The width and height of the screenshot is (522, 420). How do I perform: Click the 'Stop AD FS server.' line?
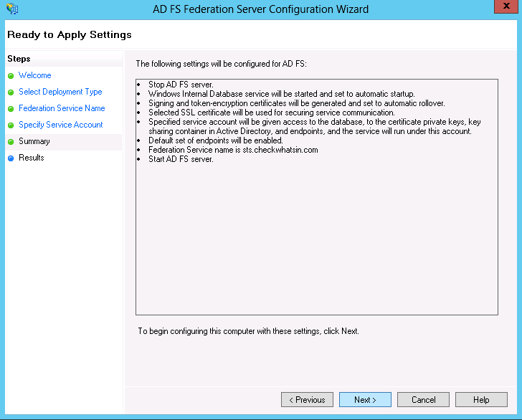(181, 85)
